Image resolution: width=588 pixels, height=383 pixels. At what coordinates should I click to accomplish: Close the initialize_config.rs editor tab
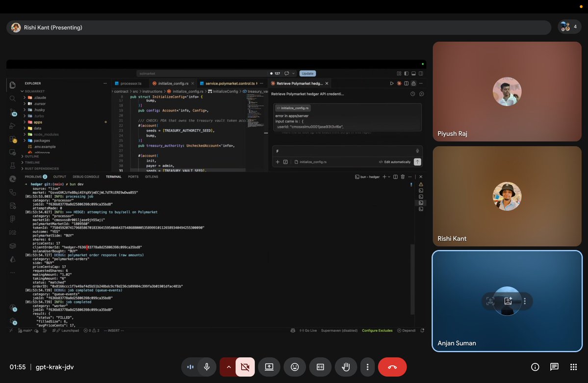click(193, 83)
